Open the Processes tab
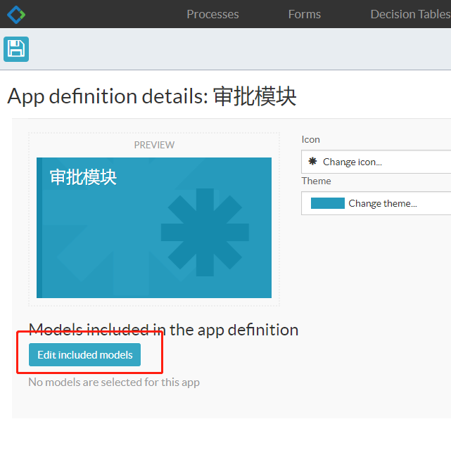Screen dimensions: 451x476 tap(212, 14)
